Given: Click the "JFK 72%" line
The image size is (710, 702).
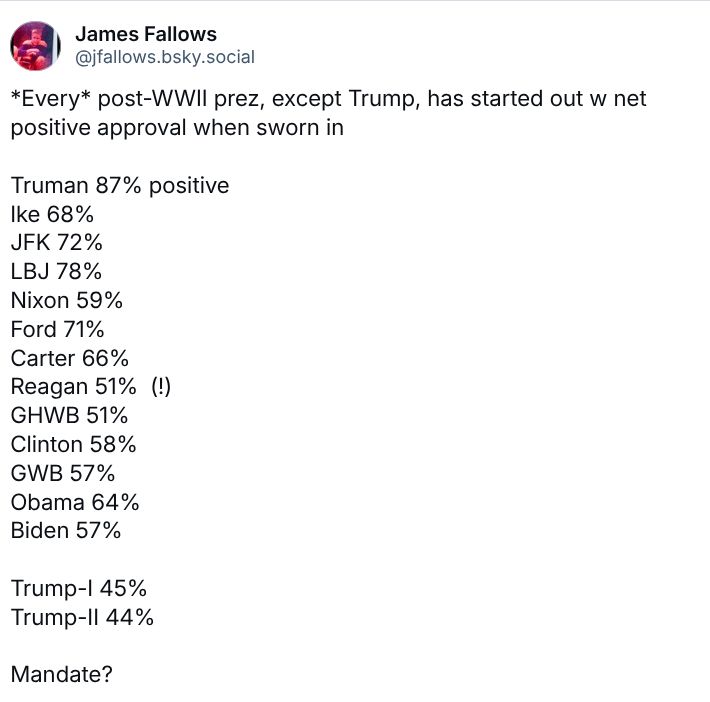Looking at the screenshot, I should tap(57, 243).
